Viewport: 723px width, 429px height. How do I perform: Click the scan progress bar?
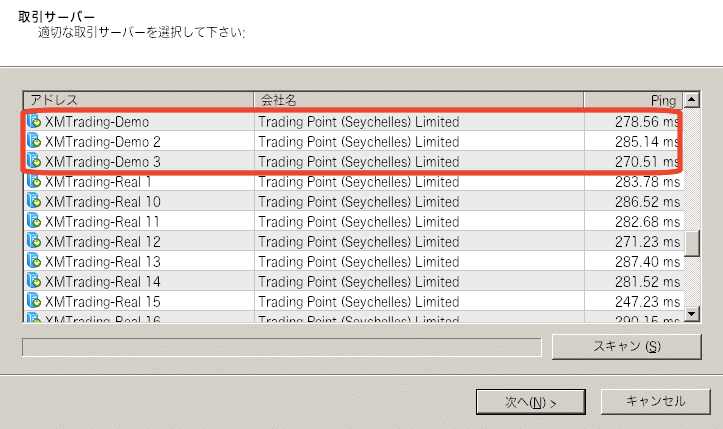282,347
